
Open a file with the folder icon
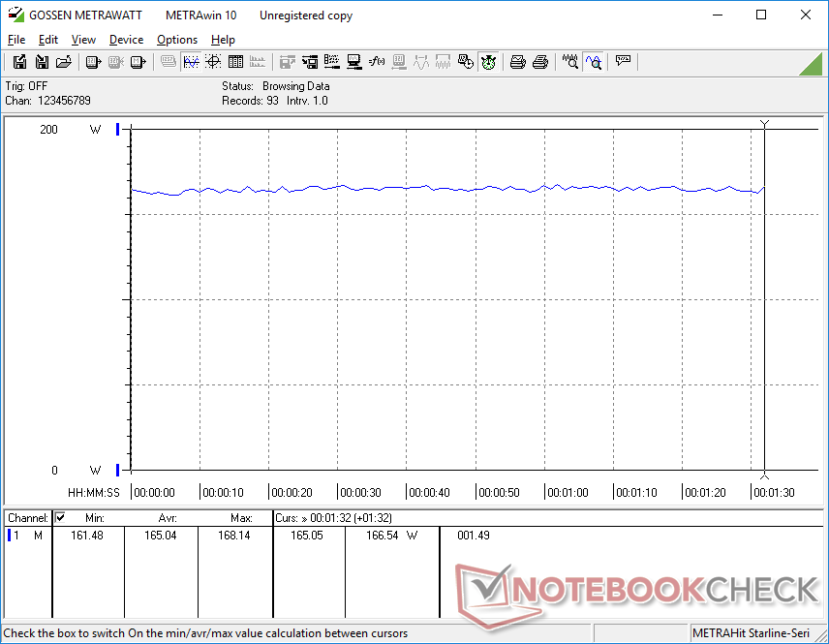[64, 62]
